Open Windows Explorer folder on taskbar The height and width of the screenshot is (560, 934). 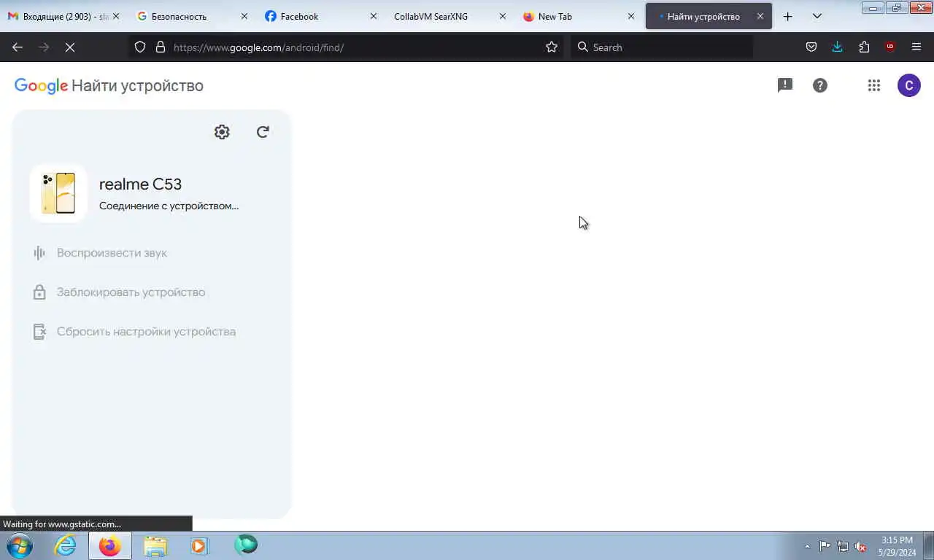[155, 545]
